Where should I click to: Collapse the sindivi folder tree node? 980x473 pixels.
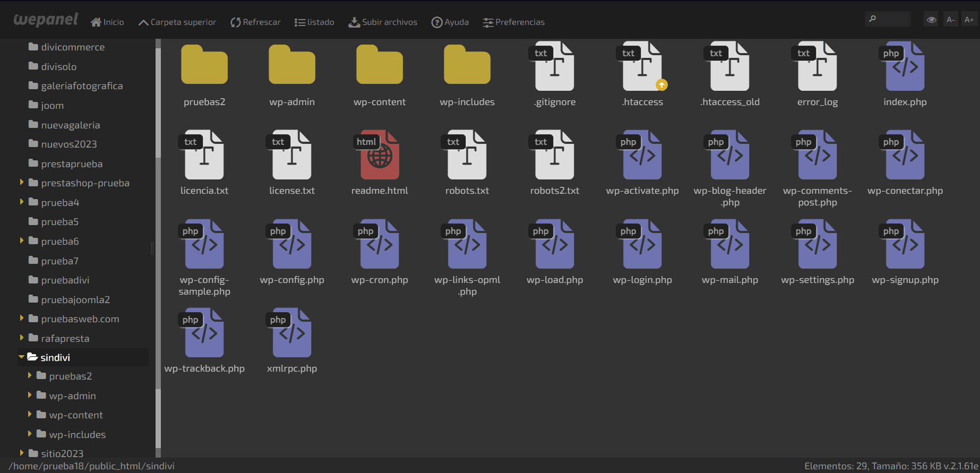21,357
